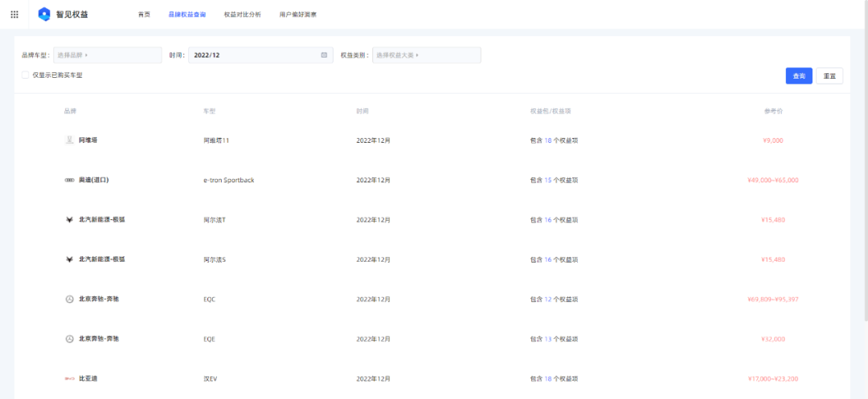Screen dimensions: 868x399
Task: Click the Mercedes logo in the EQC row
Action: tap(69, 299)
